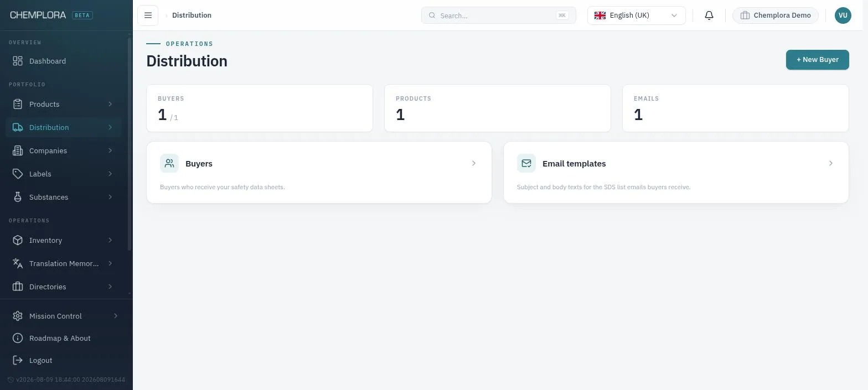This screenshot has width=868, height=390.
Task: Expand Distribution submenu chevron
Action: (110, 127)
